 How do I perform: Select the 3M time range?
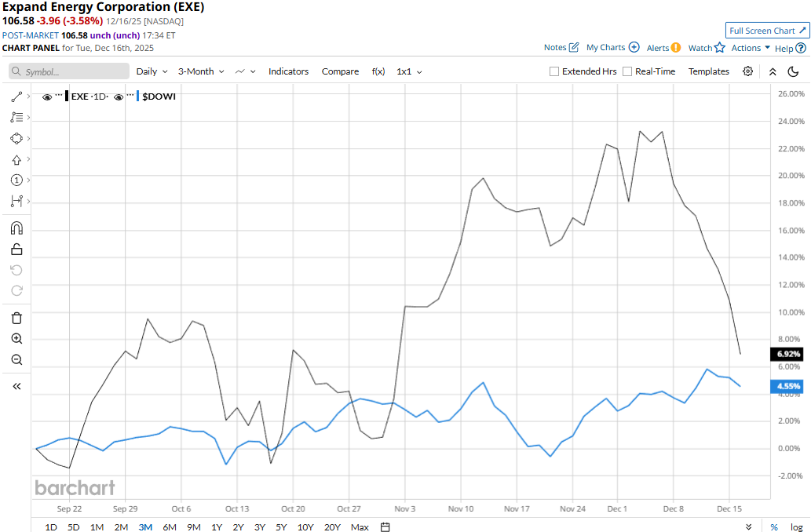tap(145, 527)
